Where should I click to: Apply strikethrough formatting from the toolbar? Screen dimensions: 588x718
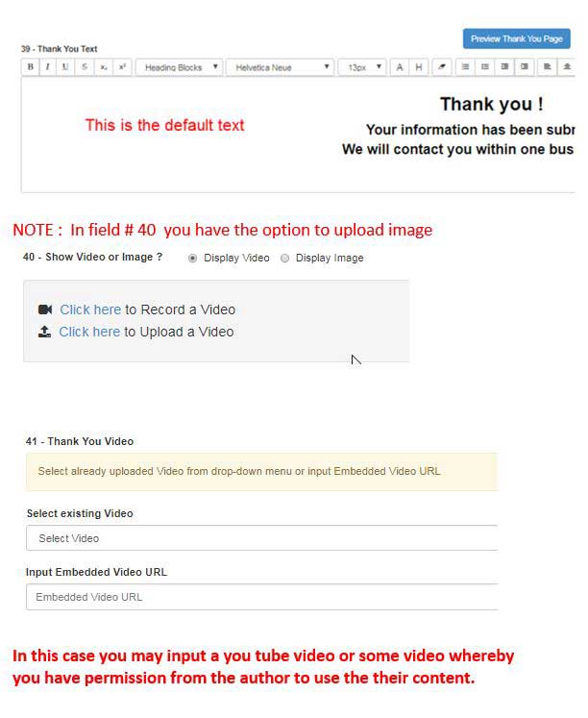(x=85, y=67)
